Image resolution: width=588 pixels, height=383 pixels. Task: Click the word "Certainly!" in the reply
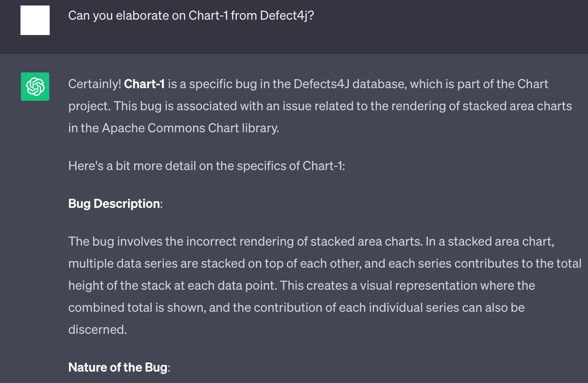pos(95,84)
